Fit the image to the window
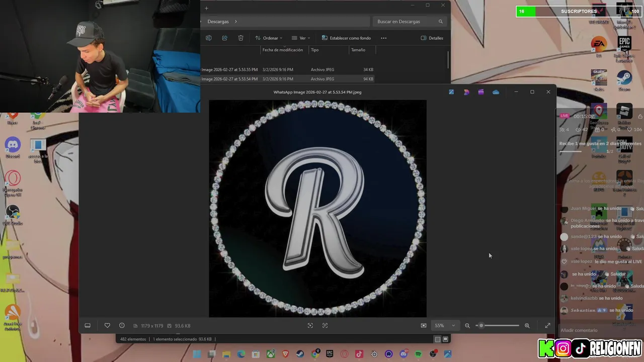 [424, 326]
